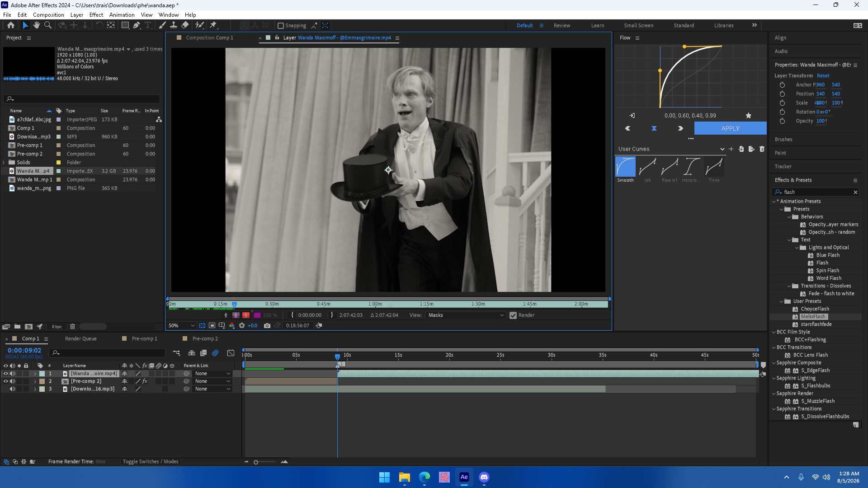Select the Zoom tool magnifier
Image resolution: width=868 pixels, height=488 pixels.
click(47, 25)
